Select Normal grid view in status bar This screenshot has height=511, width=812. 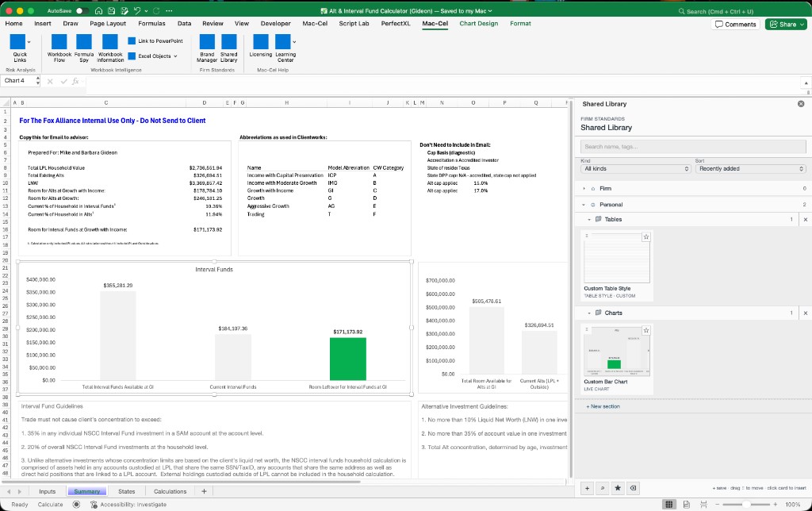(669, 505)
